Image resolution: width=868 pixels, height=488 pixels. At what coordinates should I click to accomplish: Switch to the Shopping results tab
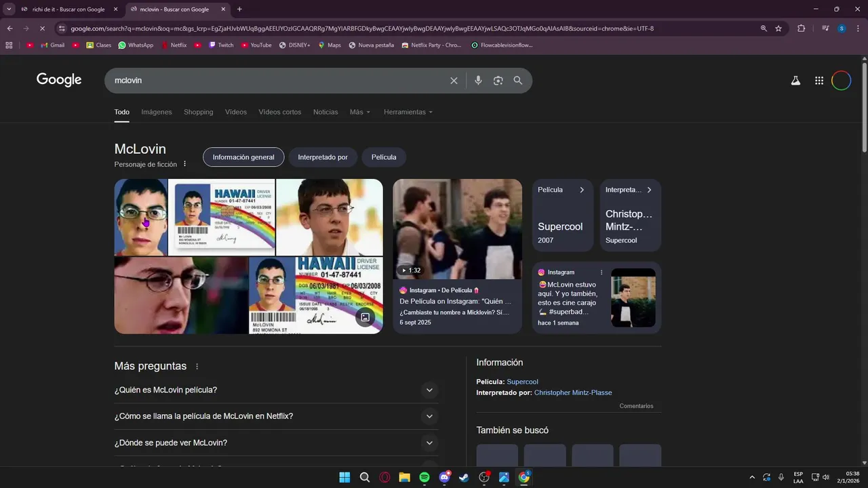tap(198, 112)
